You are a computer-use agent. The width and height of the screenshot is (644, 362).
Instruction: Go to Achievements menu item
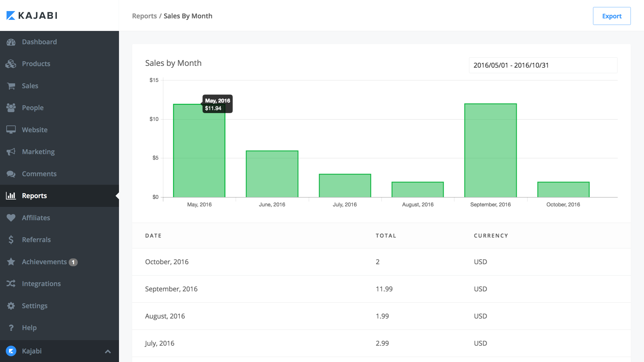(44, 262)
